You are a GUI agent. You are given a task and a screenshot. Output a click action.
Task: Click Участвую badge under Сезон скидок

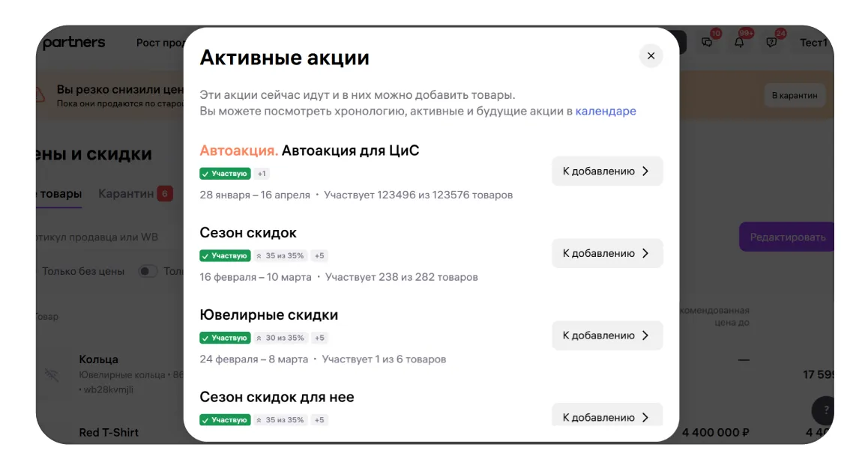225,256
